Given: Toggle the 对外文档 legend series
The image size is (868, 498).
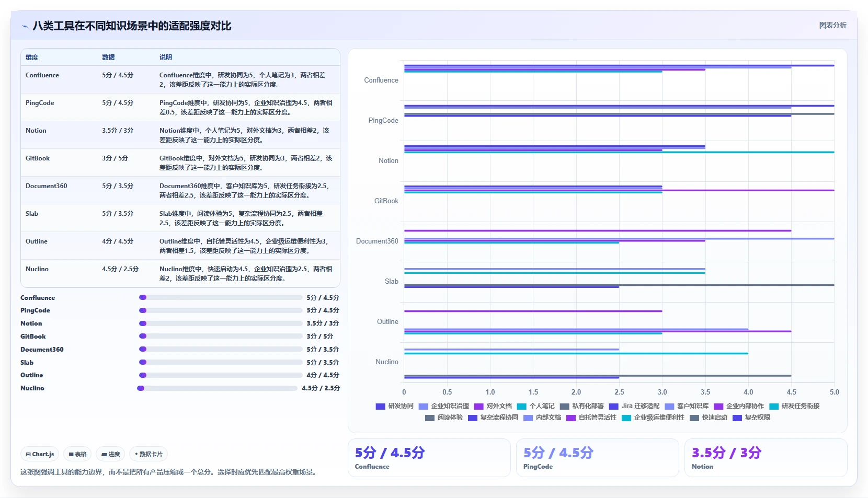Looking at the screenshot, I should point(493,406).
